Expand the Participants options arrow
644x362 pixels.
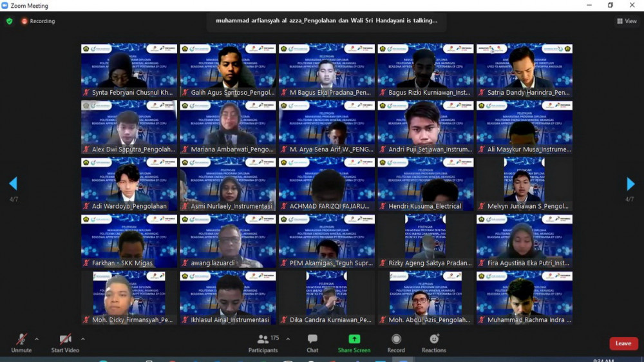[x=288, y=339]
